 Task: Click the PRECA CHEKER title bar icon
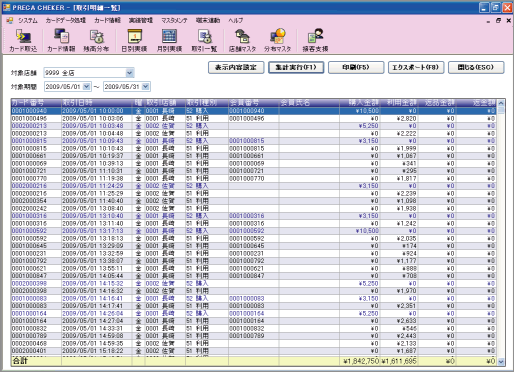[7, 7]
